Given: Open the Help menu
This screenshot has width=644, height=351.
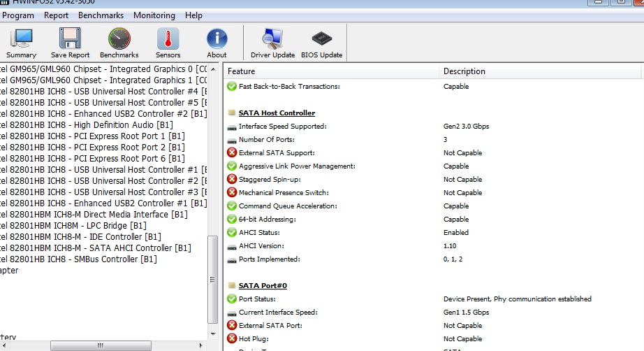Looking at the screenshot, I should [x=193, y=15].
